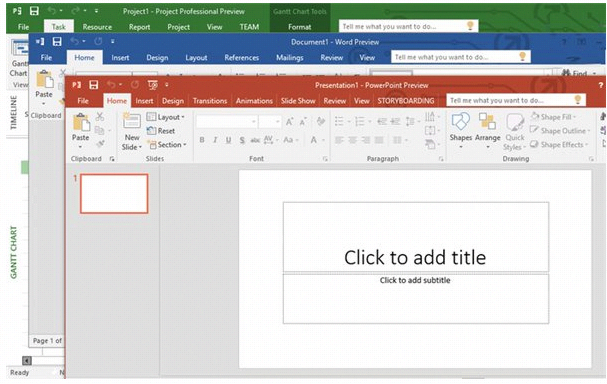Open the Shape Outline dropdown
Screen dimensions: 607x384
click(560, 131)
